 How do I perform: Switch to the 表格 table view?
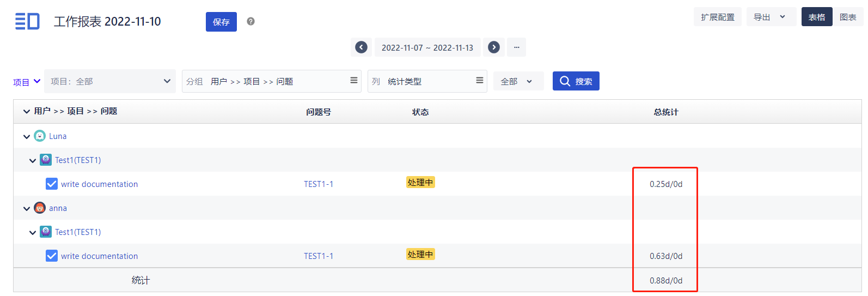coord(816,17)
